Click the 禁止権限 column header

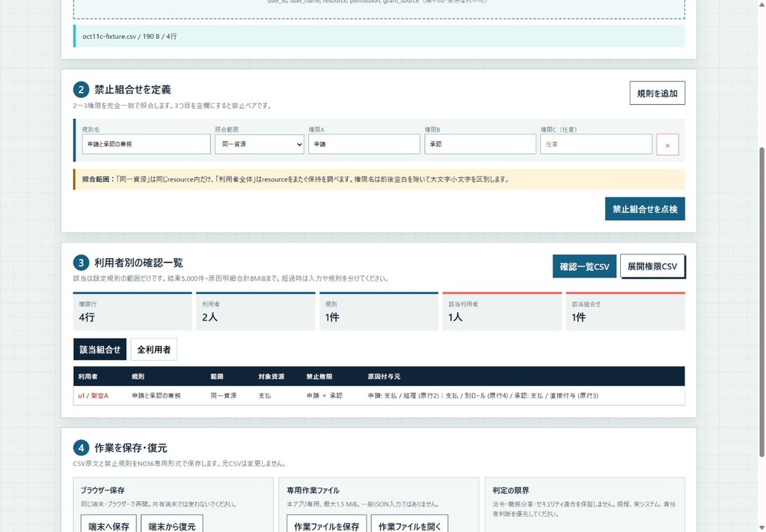click(319, 376)
